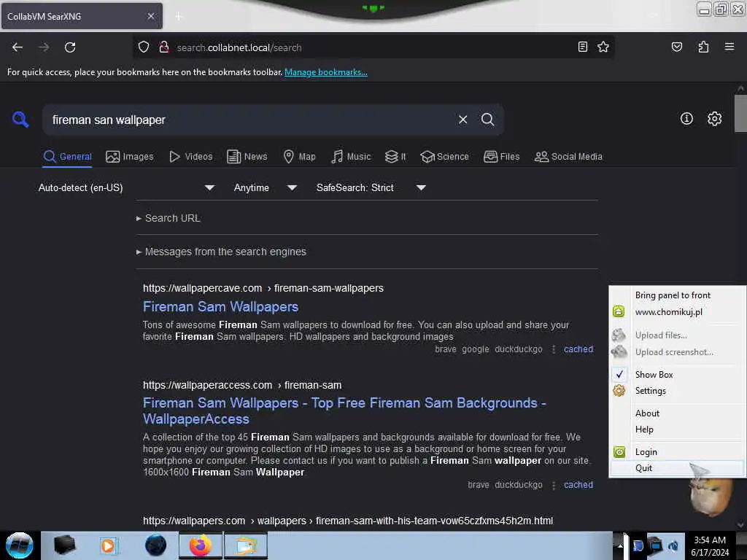Screen dimensions: 747x560
Task: Switch to the Social Media search tab
Action: [x=568, y=157]
